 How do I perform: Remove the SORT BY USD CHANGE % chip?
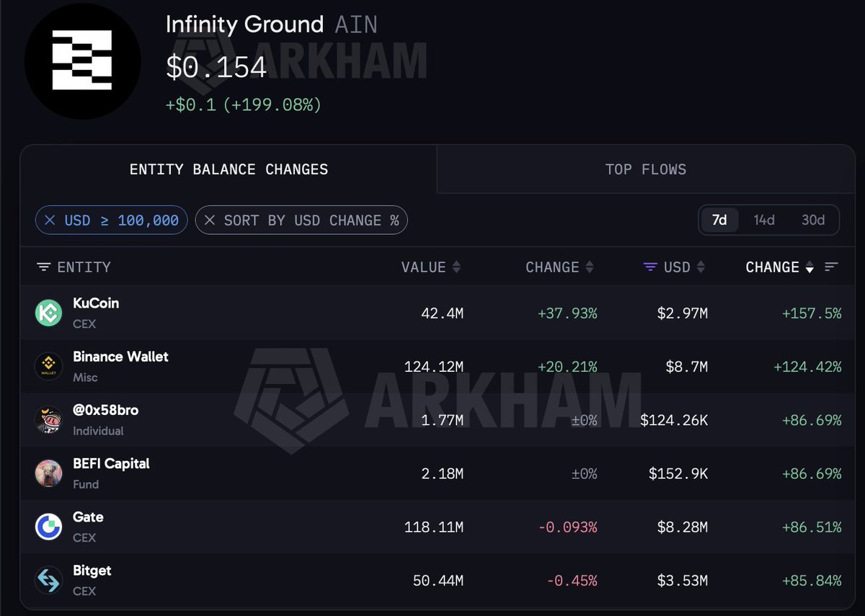point(209,220)
